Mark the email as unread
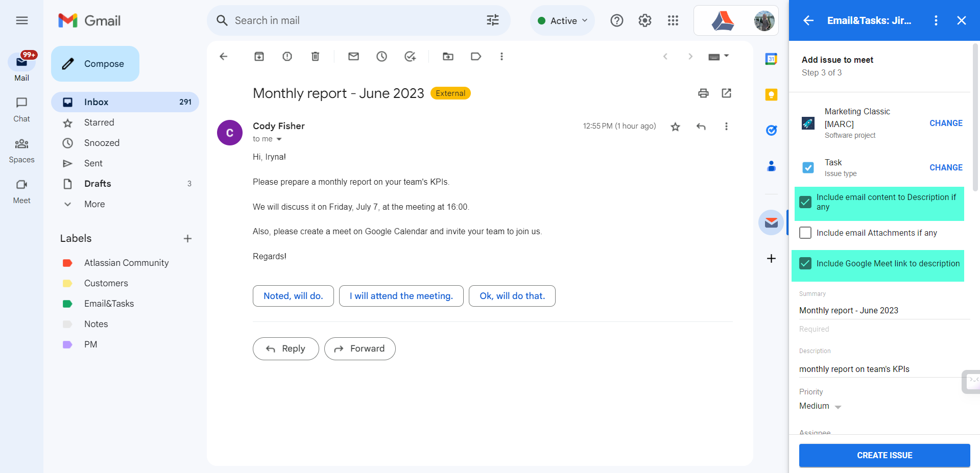This screenshot has height=473, width=980. tap(353, 57)
